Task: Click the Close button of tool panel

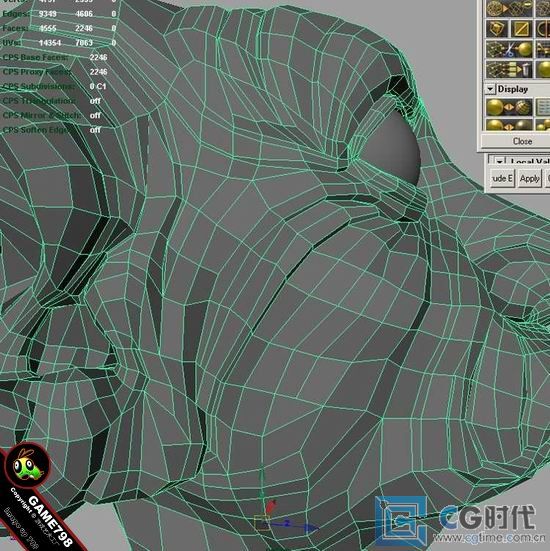Action: tap(516, 141)
